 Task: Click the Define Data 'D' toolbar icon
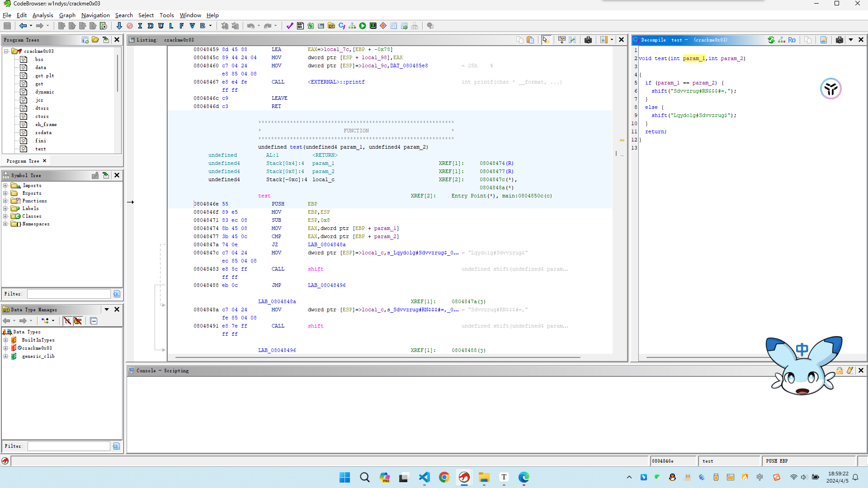151,26
